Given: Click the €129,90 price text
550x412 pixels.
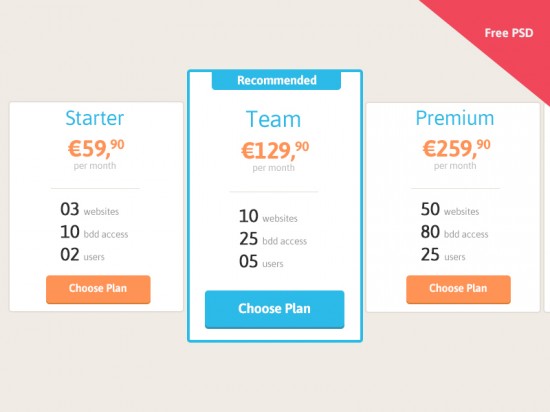Looking at the screenshot, I should point(275,150).
